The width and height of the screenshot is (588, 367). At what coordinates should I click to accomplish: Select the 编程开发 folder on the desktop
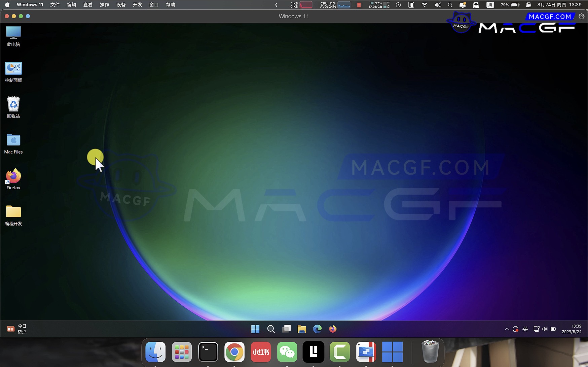point(13,215)
